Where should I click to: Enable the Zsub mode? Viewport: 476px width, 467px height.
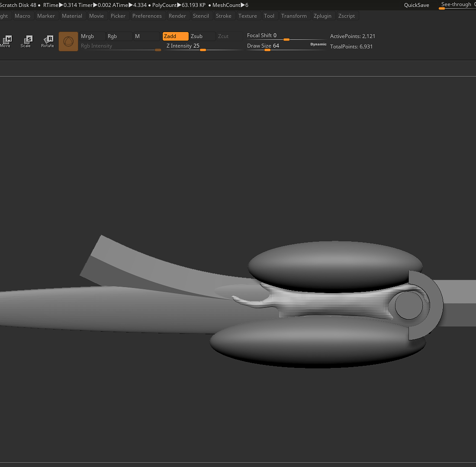point(202,36)
